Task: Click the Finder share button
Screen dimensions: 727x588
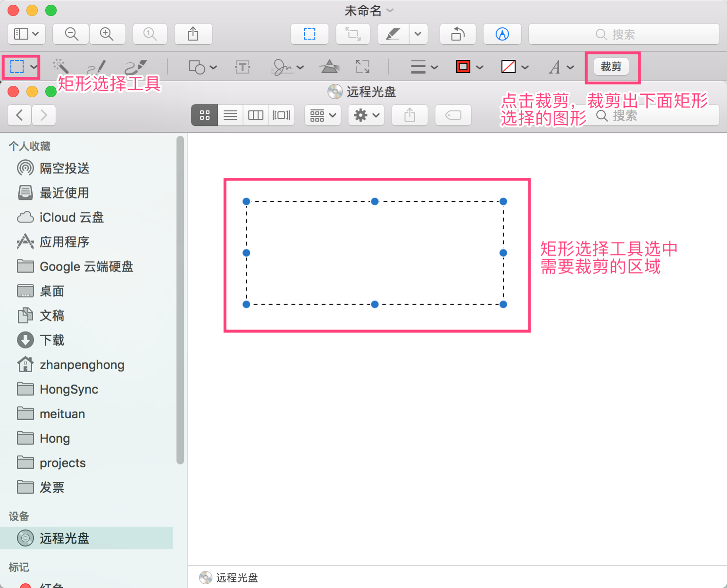Action: (x=410, y=115)
